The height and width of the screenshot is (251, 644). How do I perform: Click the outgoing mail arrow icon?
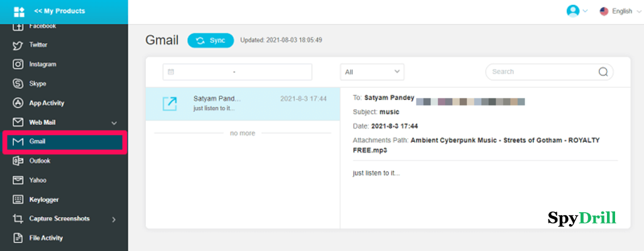coord(170,104)
